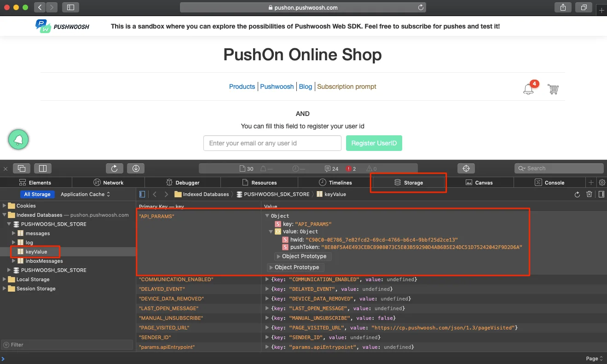The image size is (607, 364).
Task: Click inside the email or user id field
Action: tap(272, 143)
